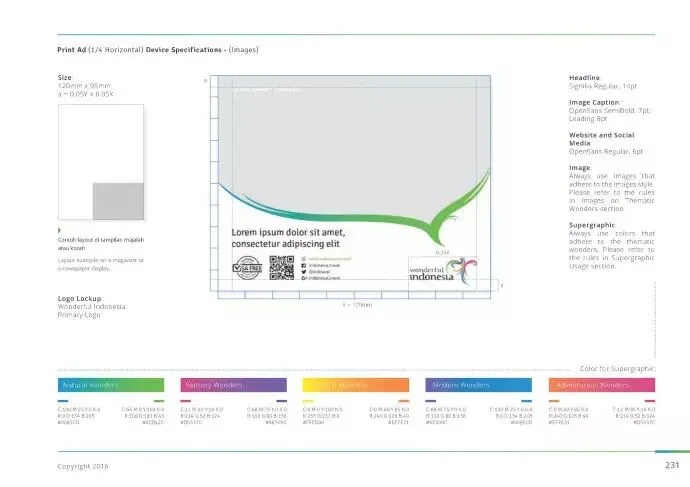
Task: Click the "Image Caption" spec heading
Action: pos(594,102)
